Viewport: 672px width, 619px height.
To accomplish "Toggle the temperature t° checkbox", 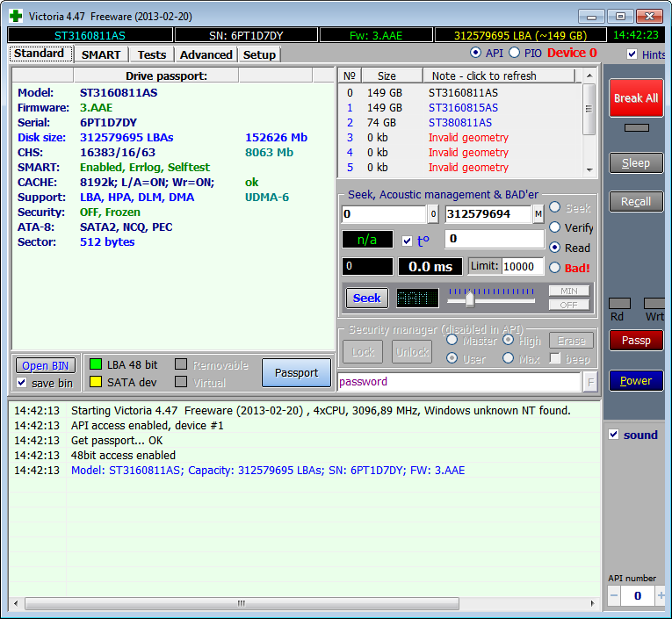I will point(407,241).
